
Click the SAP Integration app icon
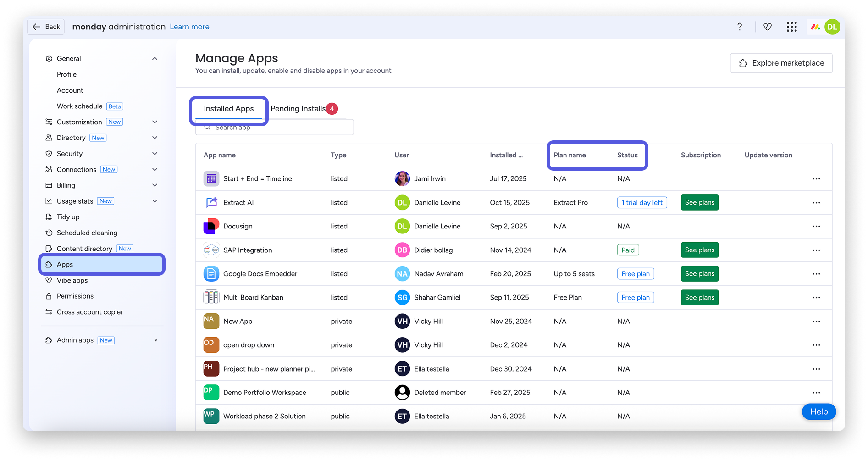point(211,250)
